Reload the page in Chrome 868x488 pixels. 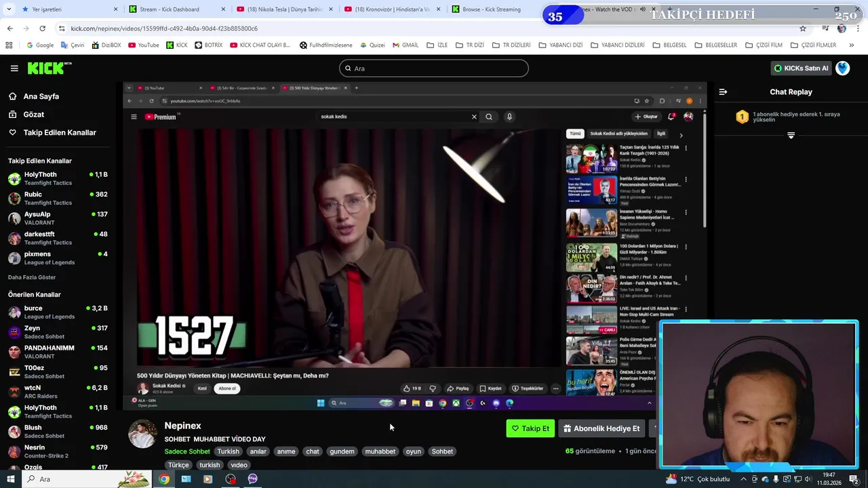click(x=42, y=28)
